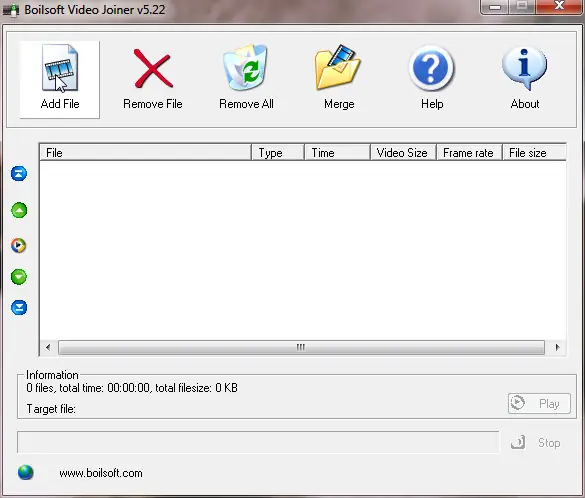Click the Play button in Information panel
The image size is (585, 498).
(539, 403)
